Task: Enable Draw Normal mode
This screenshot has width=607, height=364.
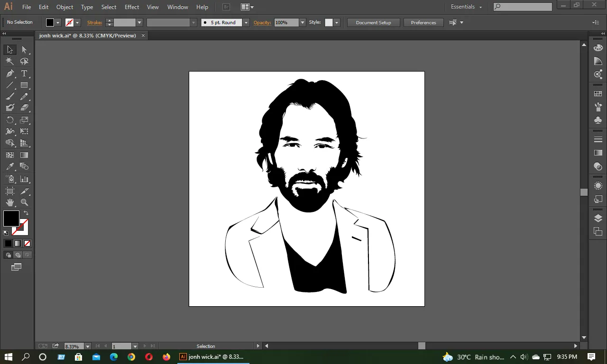Action: 8,255
